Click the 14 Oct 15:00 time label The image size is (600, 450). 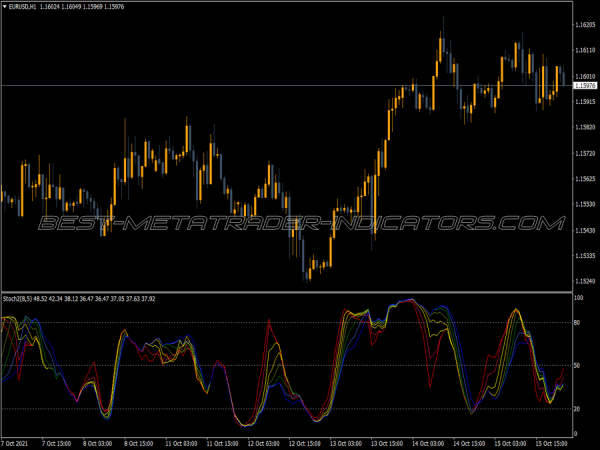pos(470,444)
